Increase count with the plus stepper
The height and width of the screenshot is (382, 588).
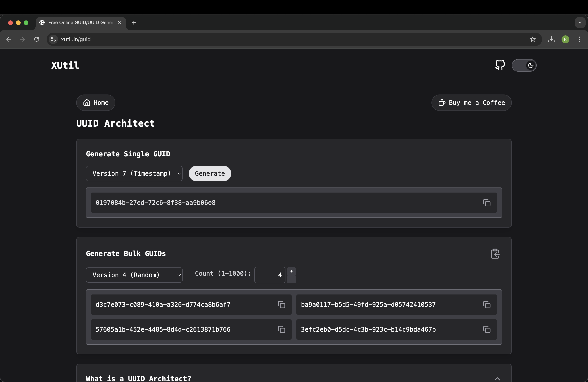click(291, 271)
